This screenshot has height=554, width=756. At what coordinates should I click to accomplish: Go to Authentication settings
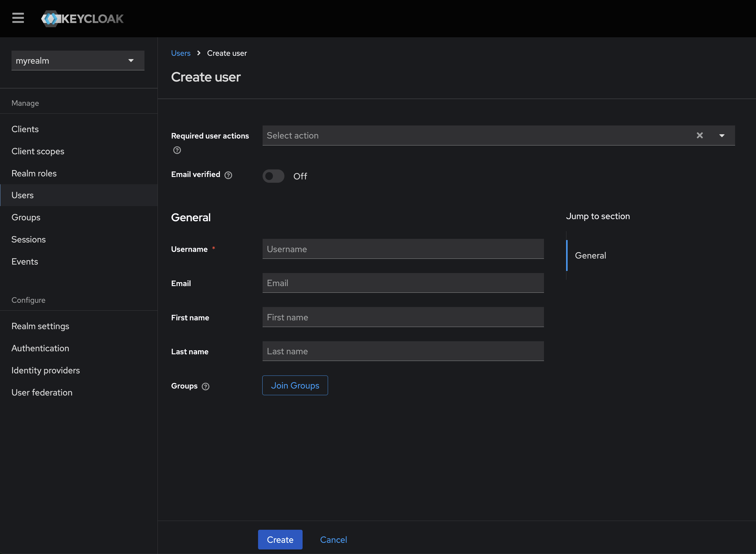79,348
